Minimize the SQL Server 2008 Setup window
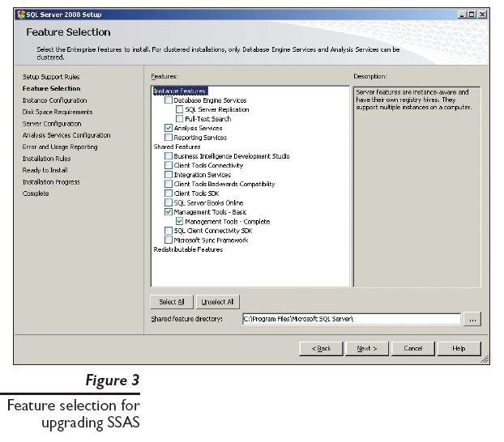Image resolution: width=504 pixels, height=442 pixels. coord(462,15)
